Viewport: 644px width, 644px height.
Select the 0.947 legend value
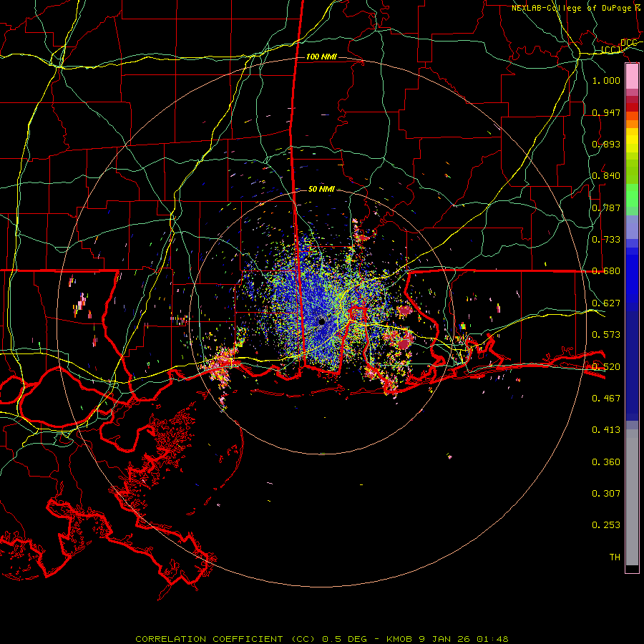tap(606, 112)
